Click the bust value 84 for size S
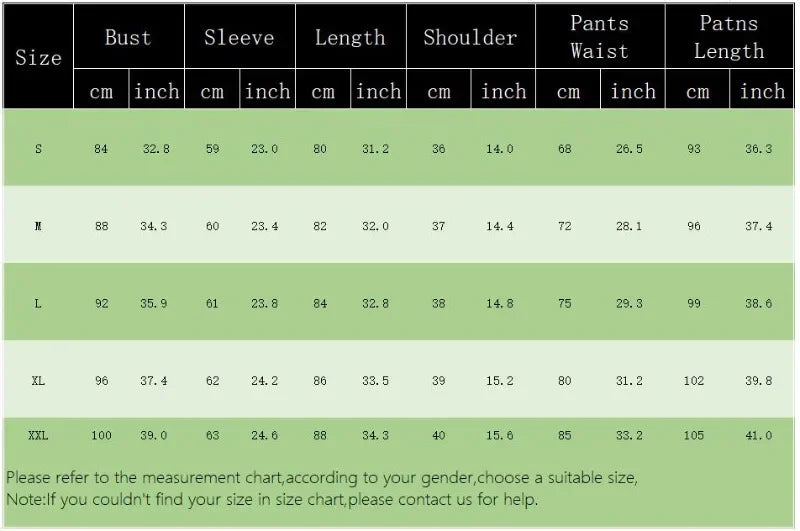This screenshot has width=800, height=531. point(101,149)
